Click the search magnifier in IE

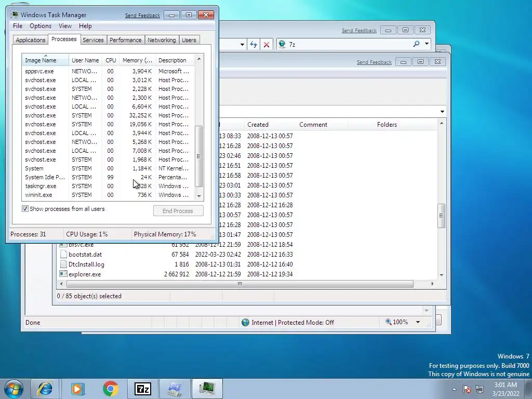tap(416, 44)
